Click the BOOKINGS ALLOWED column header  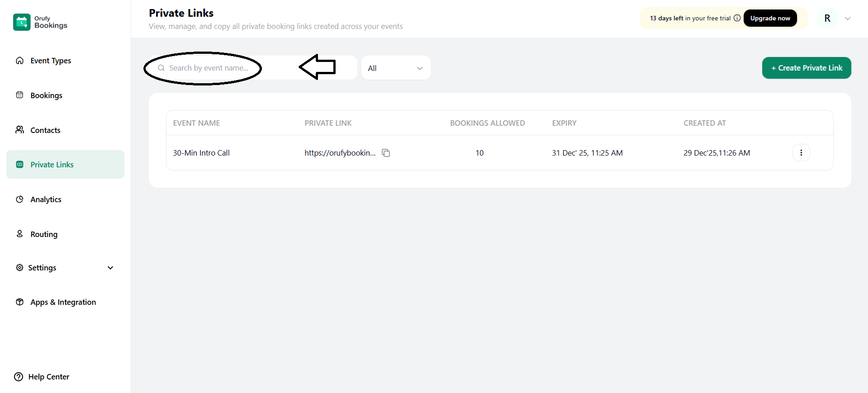[487, 123]
